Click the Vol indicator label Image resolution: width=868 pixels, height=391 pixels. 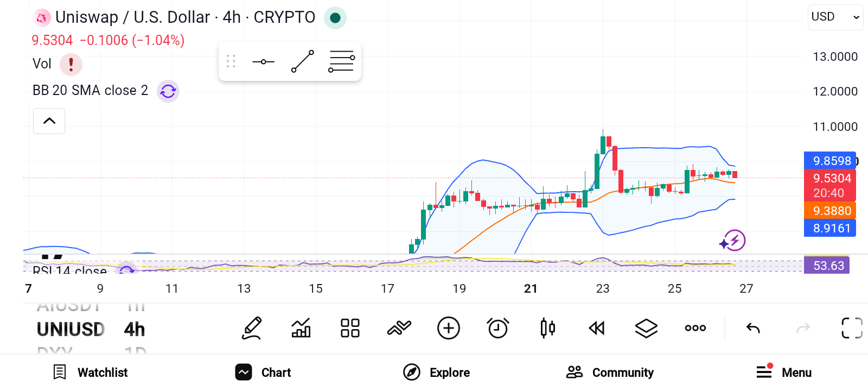[42, 64]
